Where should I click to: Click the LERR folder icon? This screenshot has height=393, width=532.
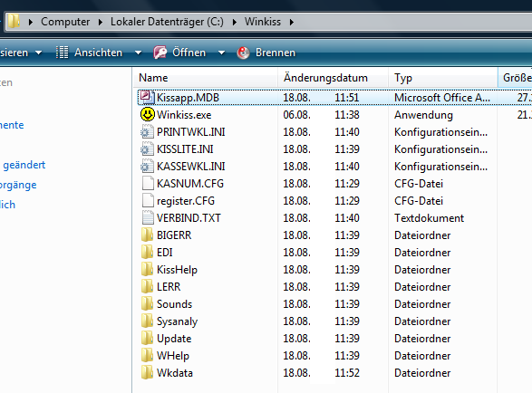pyautogui.click(x=147, y=287)
